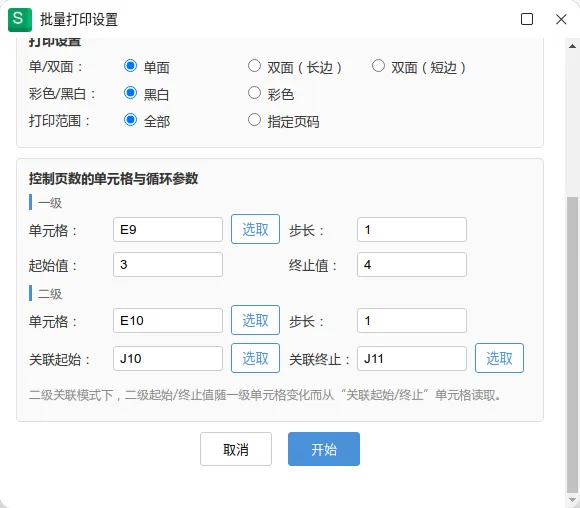Image resolution: width=580 pixels, height=508 pixels.
Task: Focus the 起始值 field containing 3
Action: tap(168, 265)
